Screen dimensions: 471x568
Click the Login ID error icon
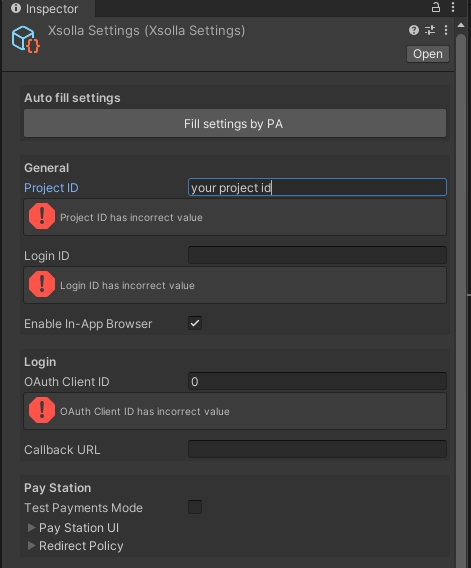42,284
